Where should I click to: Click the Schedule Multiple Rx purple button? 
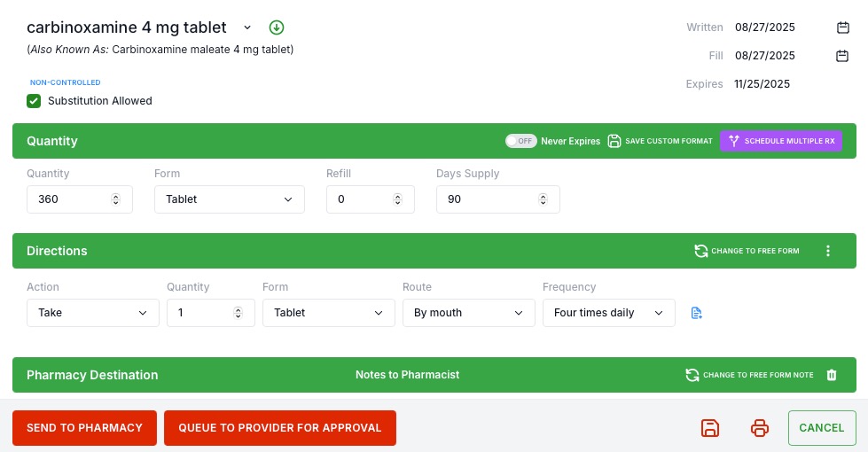(781, 141)
